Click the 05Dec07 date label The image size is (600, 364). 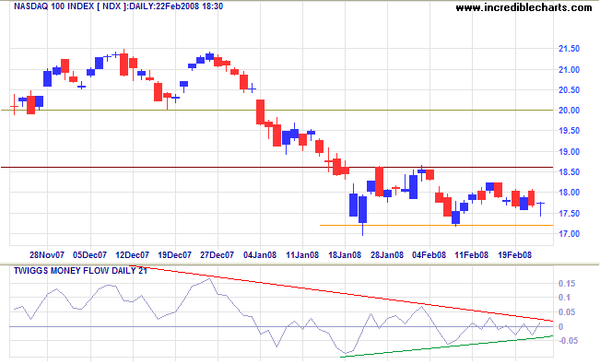(90, 255)
